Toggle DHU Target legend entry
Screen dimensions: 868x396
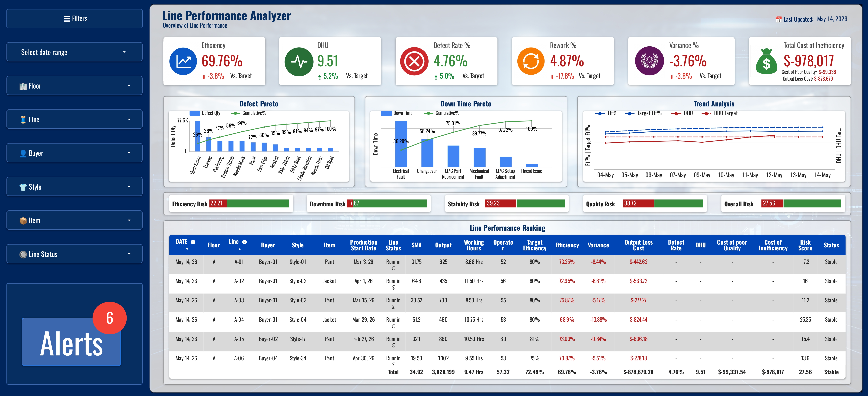719,114
